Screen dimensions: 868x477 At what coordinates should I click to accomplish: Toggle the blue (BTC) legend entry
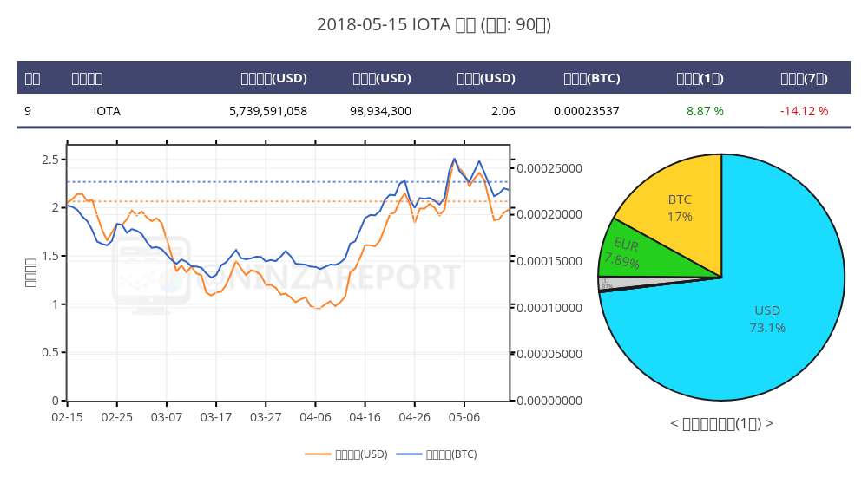[437, 454]
